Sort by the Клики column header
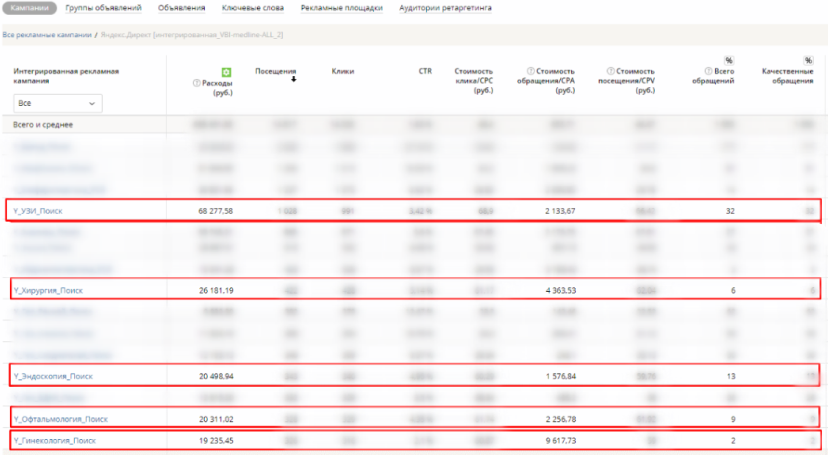This screenshot has height=455, width=828. click(343, 71)
